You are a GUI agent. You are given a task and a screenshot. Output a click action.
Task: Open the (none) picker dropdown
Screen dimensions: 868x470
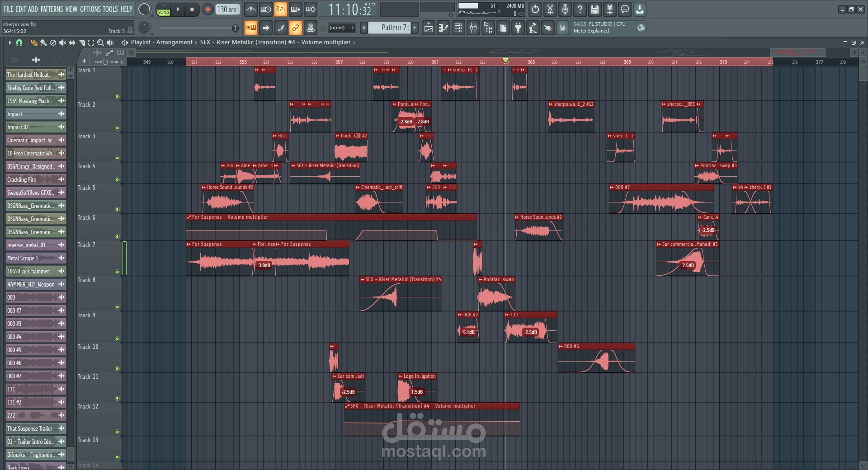tap(342, 28)
